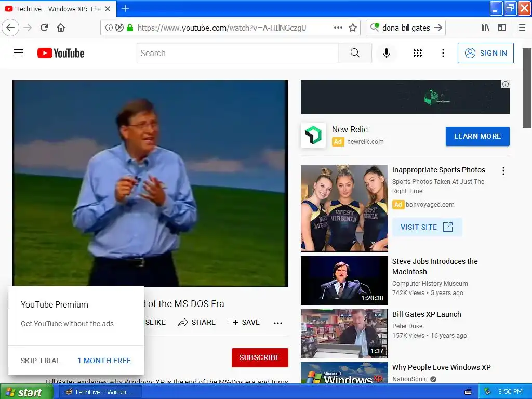This screenshot has width=532, height=399.
Task: Click SKIP TRIAL in Premium popup
Action: point(40,361)
